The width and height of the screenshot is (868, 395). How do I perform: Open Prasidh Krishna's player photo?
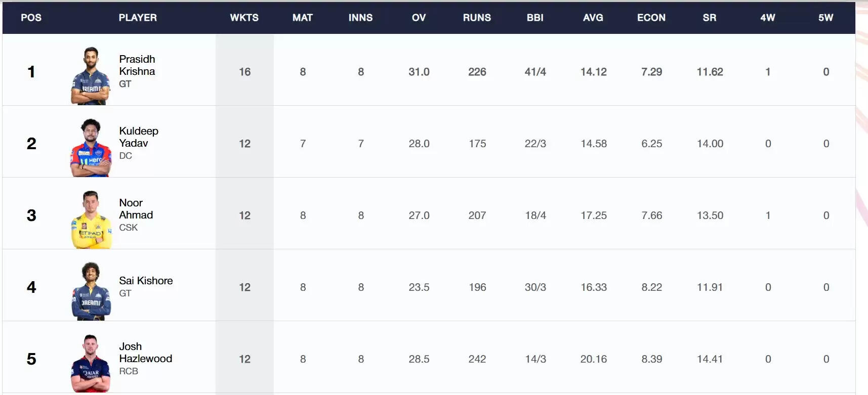tap(91, 76)
